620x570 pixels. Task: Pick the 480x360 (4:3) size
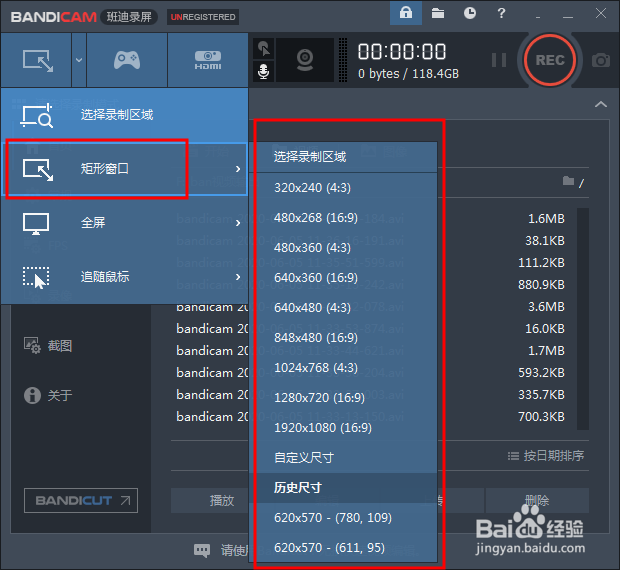click(344, 247)
